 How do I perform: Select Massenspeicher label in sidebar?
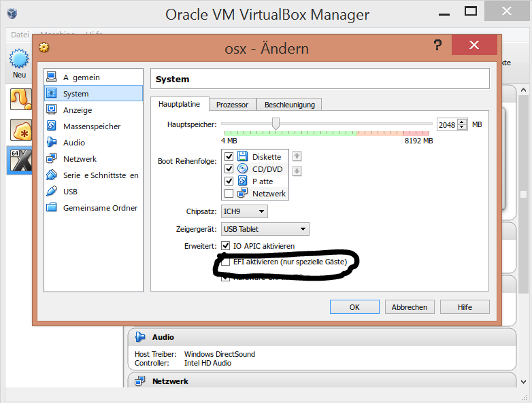click(x=92, y=126)
